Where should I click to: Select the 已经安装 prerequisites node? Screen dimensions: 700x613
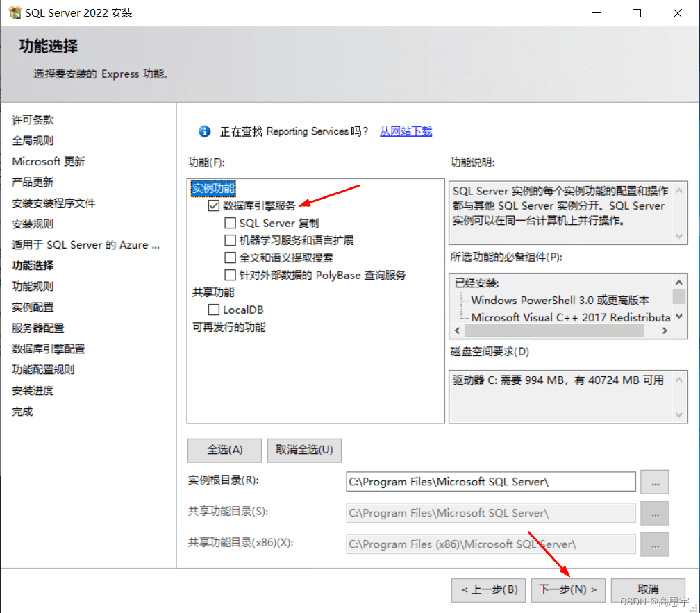(x=477, y=283)
